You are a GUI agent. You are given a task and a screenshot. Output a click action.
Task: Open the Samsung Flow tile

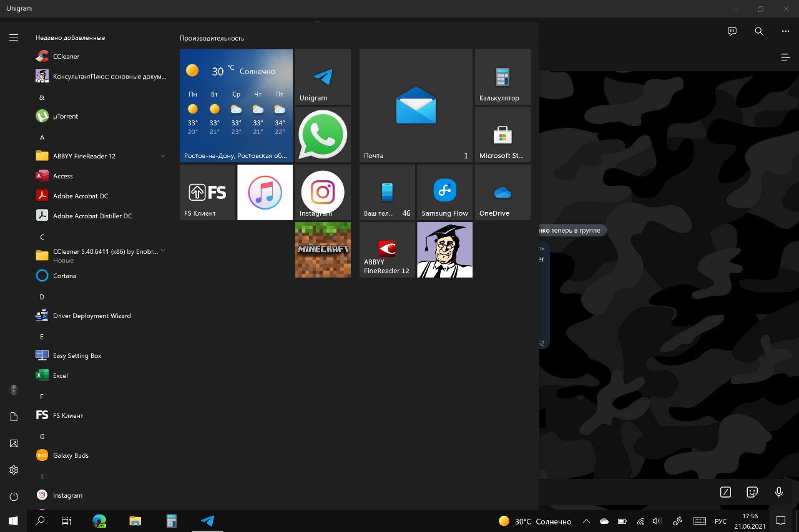click(x=444, y=193)
